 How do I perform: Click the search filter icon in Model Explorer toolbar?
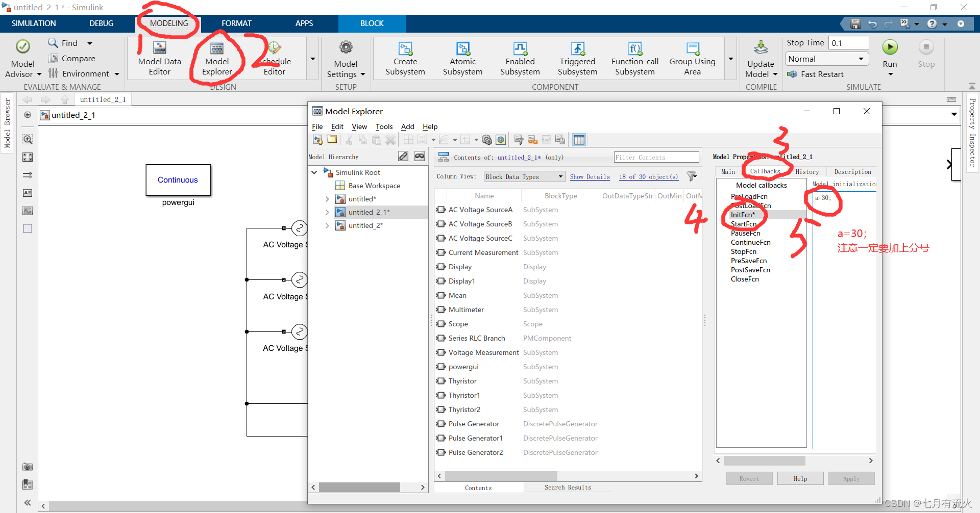519,140
